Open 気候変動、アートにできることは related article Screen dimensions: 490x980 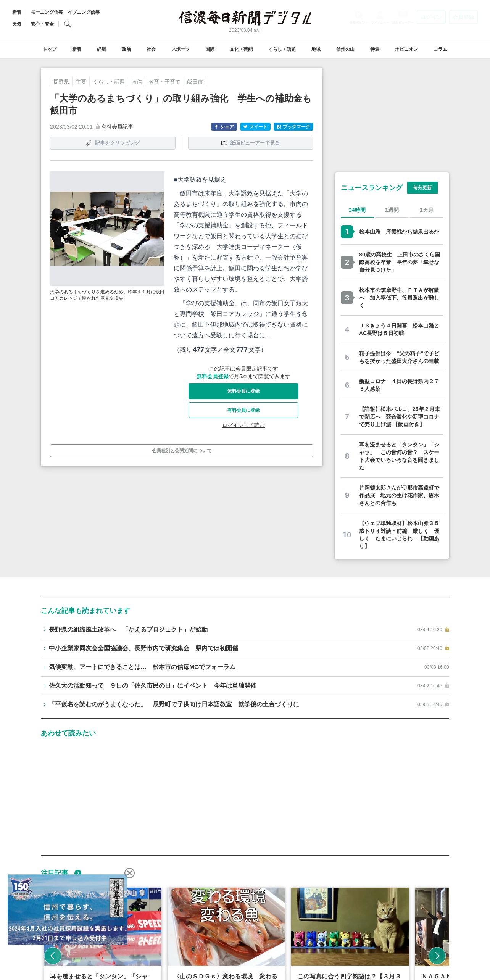click(142, 667)
